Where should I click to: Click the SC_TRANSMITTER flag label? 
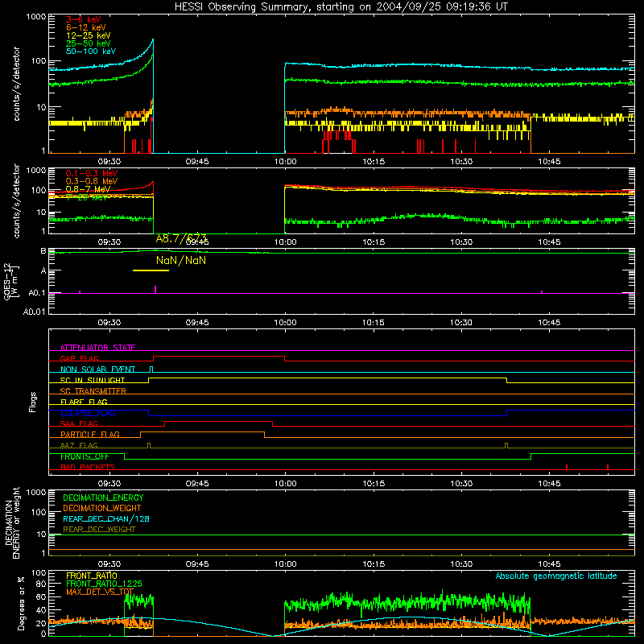(93, 391)
